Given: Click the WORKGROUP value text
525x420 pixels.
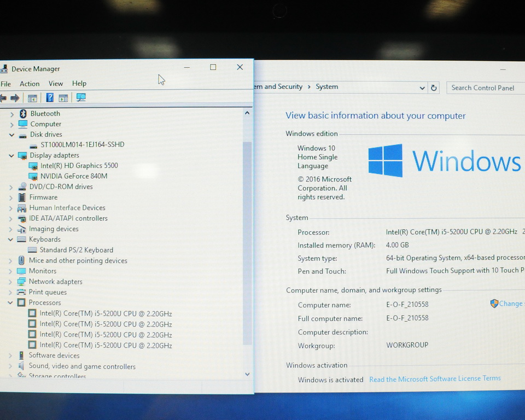Looking at the screenshot, I should tap(407, 345).
